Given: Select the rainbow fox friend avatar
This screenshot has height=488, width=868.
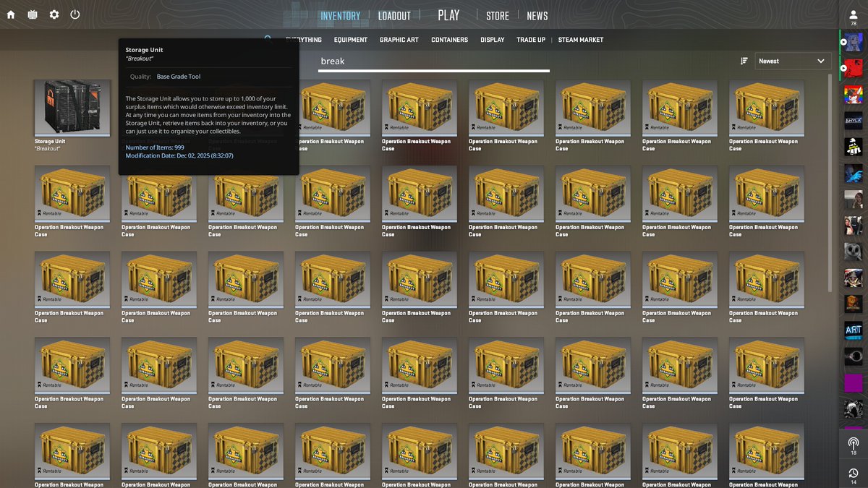Looking at the screenshot, I should click(x=854, y=95).
